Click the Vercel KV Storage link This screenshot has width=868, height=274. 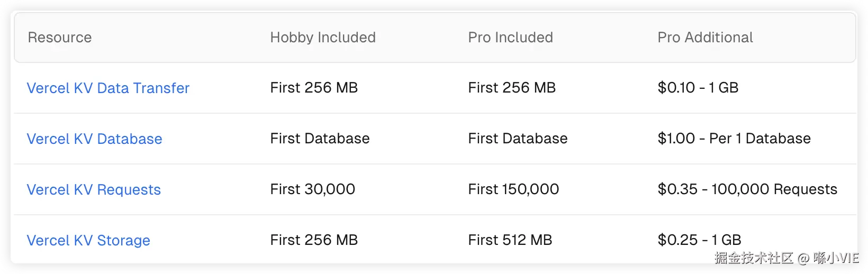pos(88,240)
